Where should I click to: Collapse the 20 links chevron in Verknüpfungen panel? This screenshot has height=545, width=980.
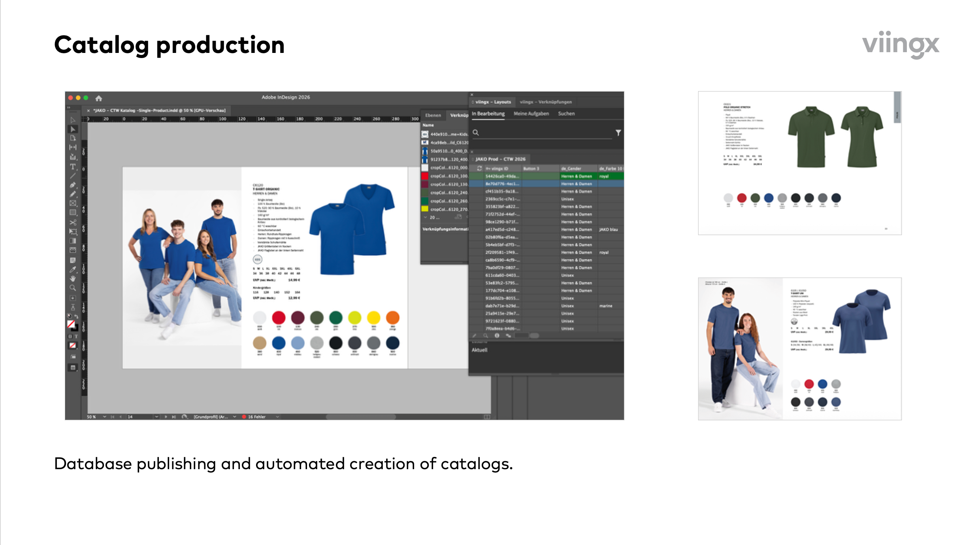tap(426, 218)
